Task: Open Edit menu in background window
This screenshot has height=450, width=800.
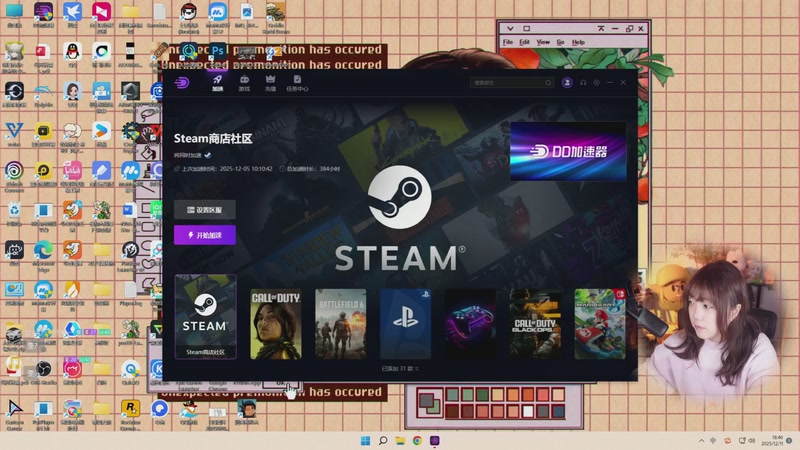Action: [524, 42]
